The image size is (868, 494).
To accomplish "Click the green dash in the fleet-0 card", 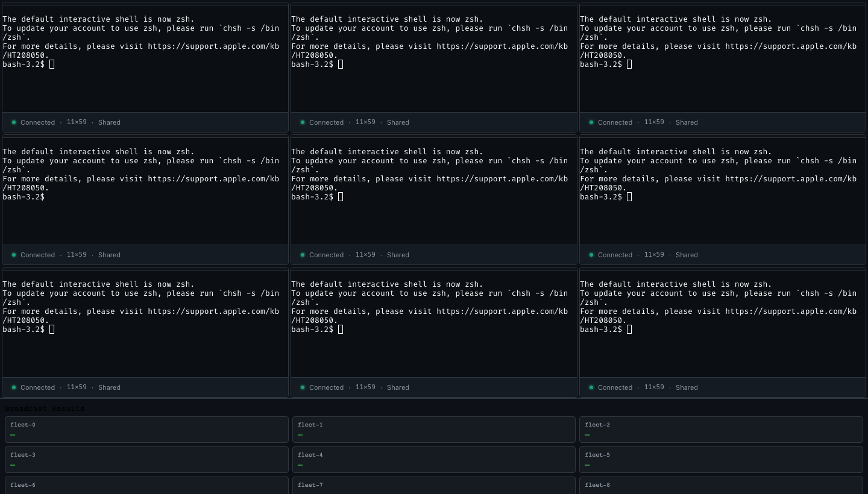I will (x=13, y=435).
